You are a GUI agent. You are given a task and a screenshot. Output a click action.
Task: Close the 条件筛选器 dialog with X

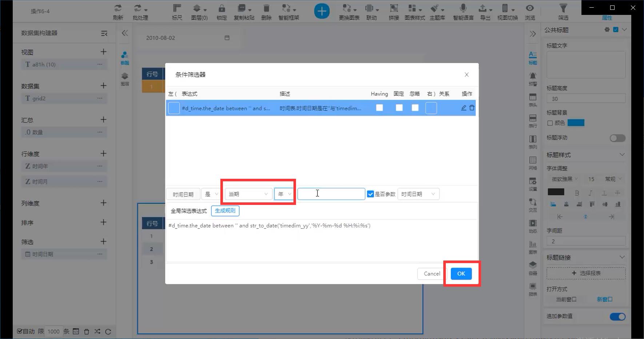click(467, 74)
